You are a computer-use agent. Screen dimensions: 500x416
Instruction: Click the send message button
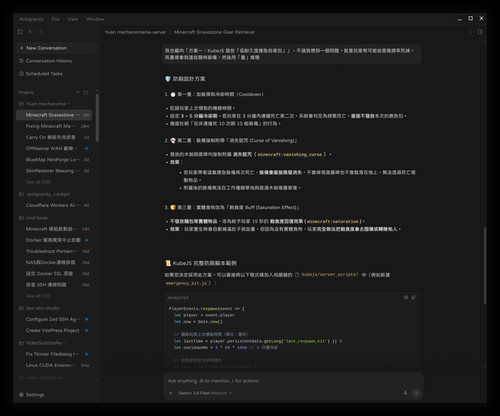416,393
